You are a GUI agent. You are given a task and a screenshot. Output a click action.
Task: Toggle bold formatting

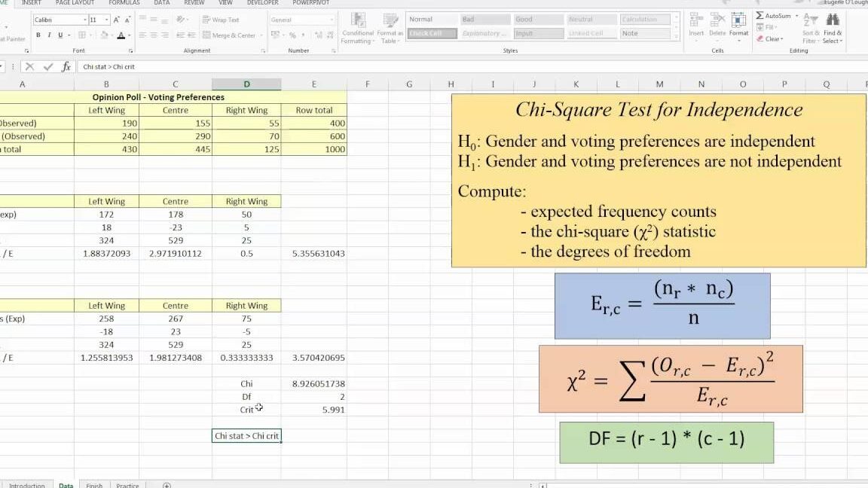(x=38, y=35)
